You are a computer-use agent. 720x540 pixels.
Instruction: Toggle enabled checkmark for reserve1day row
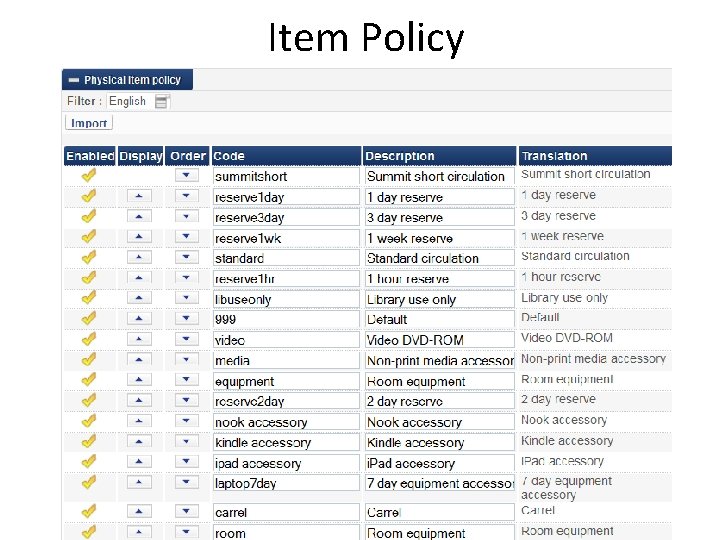click(89, 196)
